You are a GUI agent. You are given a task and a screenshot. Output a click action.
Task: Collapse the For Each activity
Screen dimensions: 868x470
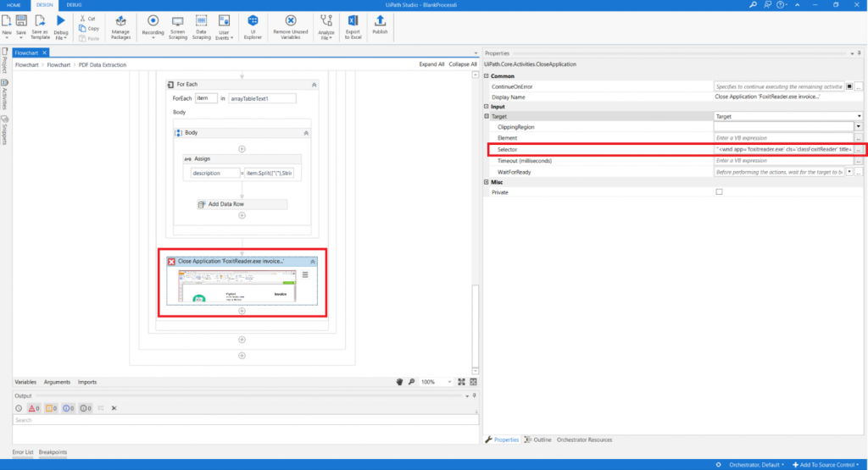click(x=314, y=85)
